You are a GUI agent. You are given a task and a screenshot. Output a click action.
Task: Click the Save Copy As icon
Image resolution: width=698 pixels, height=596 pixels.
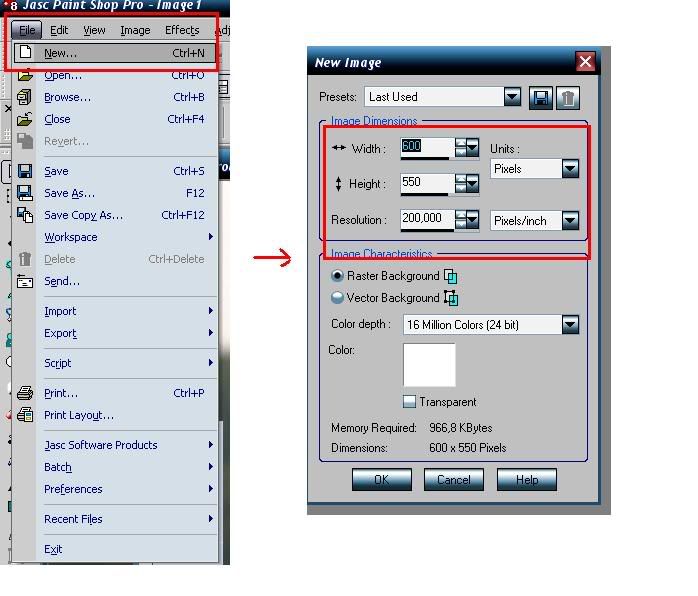pyautogui.click(x=25, y=215)
